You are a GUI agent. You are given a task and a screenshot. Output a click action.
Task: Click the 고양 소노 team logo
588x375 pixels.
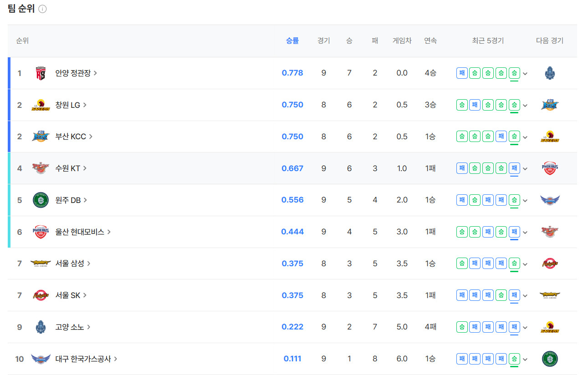(41, 327)
